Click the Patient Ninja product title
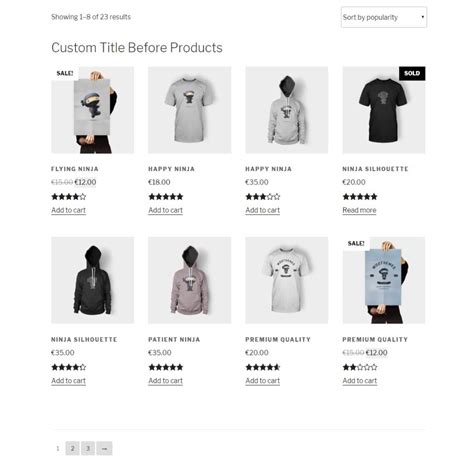 click(x=174, y=339)
